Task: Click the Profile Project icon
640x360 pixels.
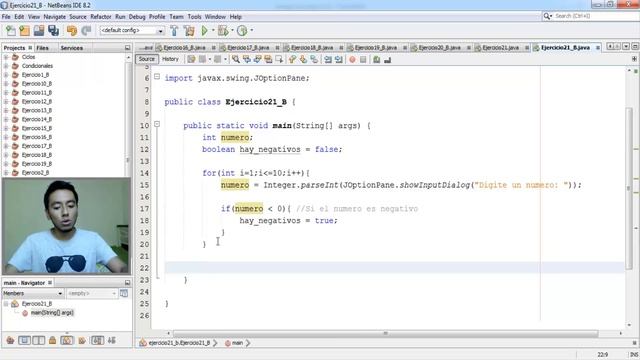Action: pos(242,31)
